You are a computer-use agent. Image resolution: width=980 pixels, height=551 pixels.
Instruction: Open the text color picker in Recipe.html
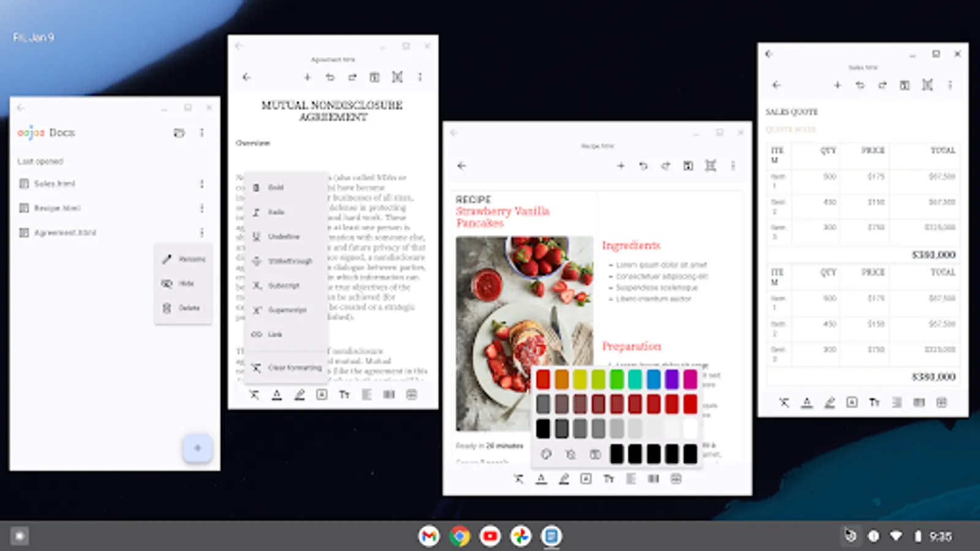pyautogui.click(x=541, y=479)
